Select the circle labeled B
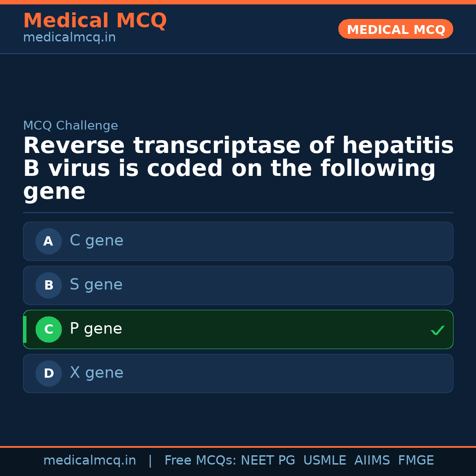This screenshot has height=476, width=476. click(48, 285)
